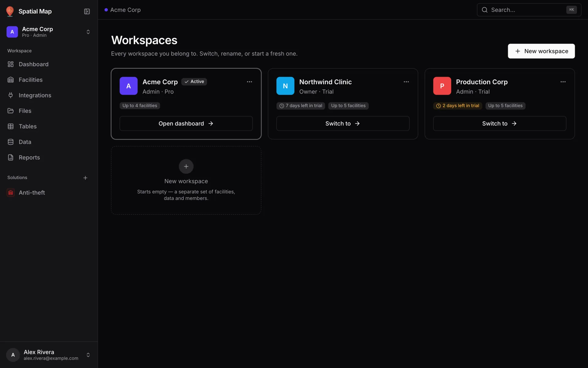Screen dimensions: 588x368
Task: Click the purple Acme Corp card avatar
Action: click(x=129, y=86)
